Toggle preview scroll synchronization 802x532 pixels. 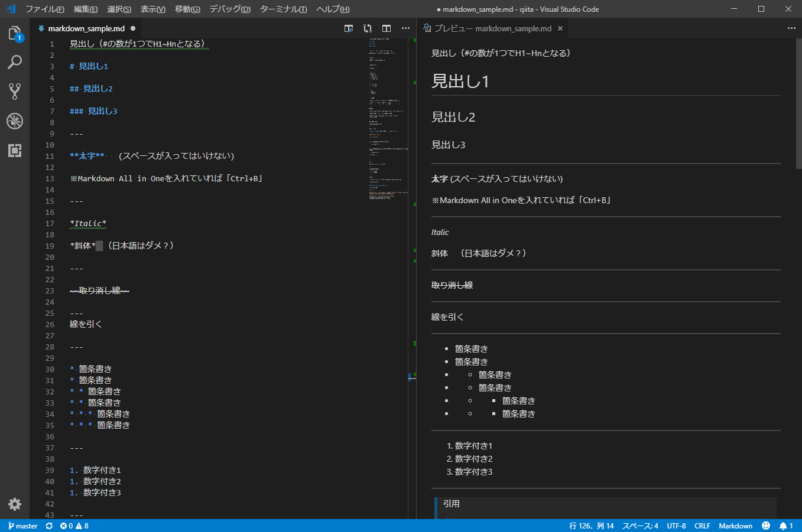pos(367,28)
